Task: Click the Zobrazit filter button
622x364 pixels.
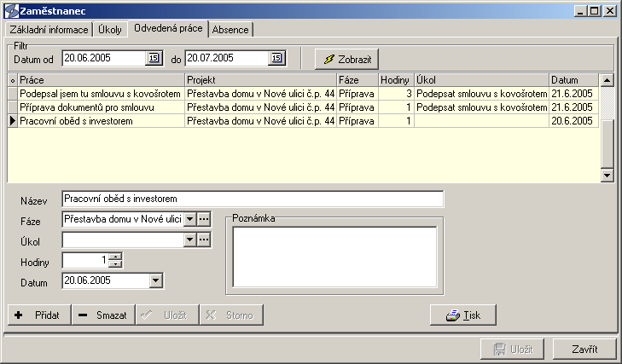Action: [346, 59]
